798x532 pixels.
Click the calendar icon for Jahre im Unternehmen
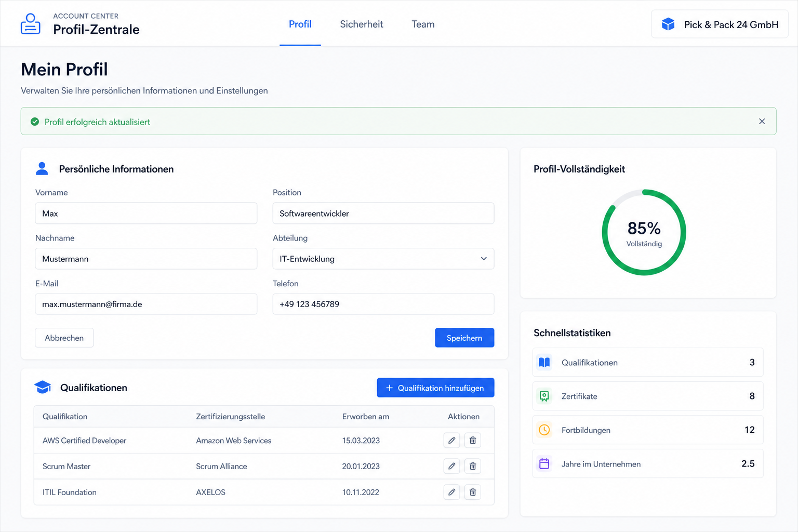(544, 464)
